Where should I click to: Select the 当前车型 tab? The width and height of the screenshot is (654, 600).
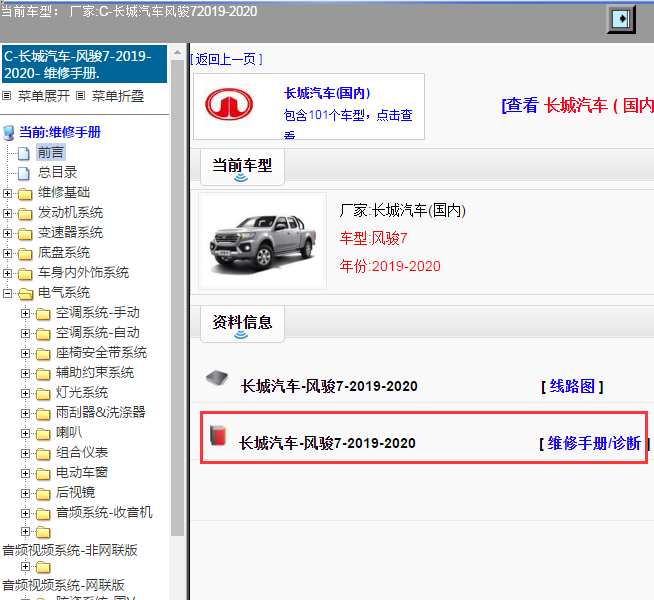coord(242,167)
